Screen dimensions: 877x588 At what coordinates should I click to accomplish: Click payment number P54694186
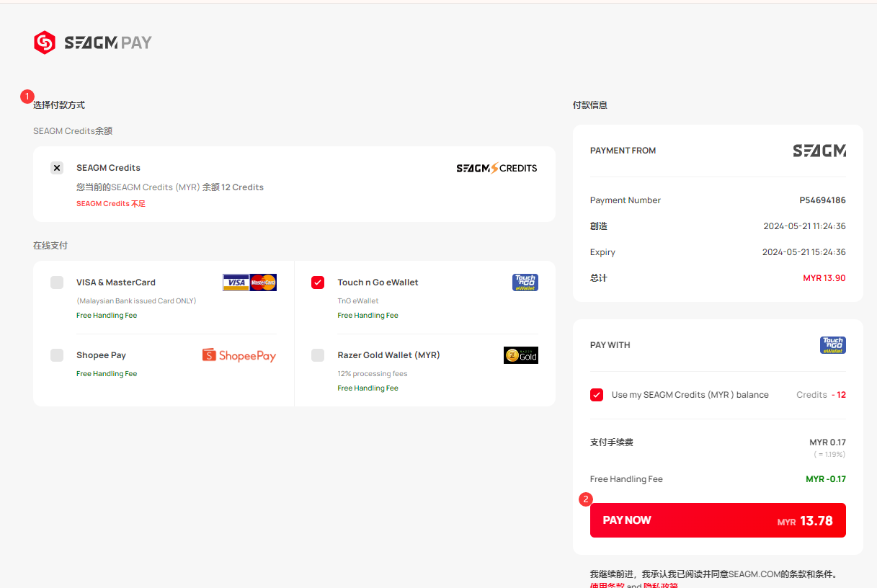[x=822, y=200]
